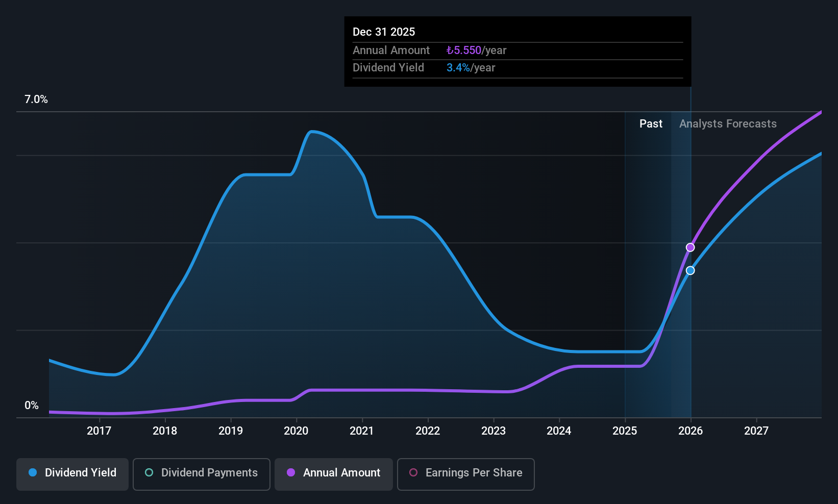Click the 7.0% y-axis label
This screenshot has height=504, width=838.
(x=36, y=99)
